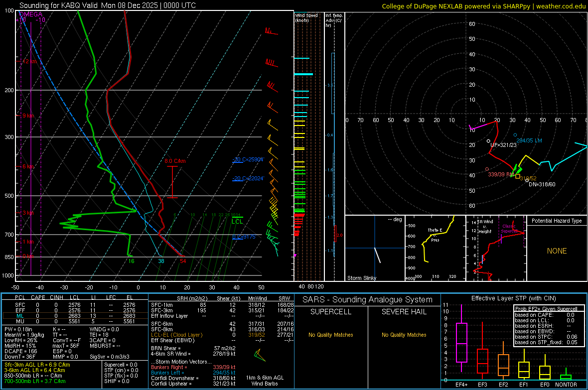Image resolution: width=588 pixels, height=390 pixels.
Task: Click the EFF parcel row
Action: click(x=75, y=310)
